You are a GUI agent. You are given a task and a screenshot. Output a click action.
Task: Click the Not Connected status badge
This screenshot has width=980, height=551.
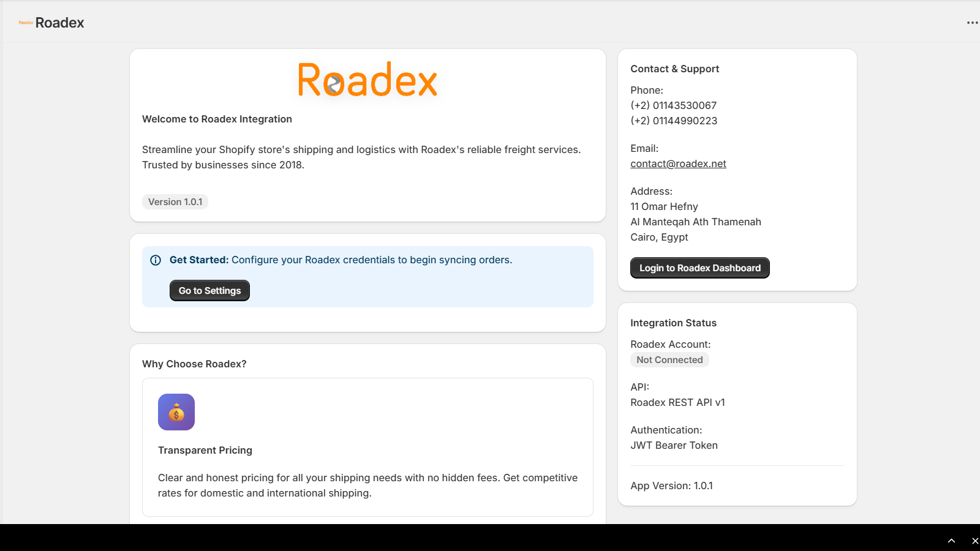[x=669, y=360]
